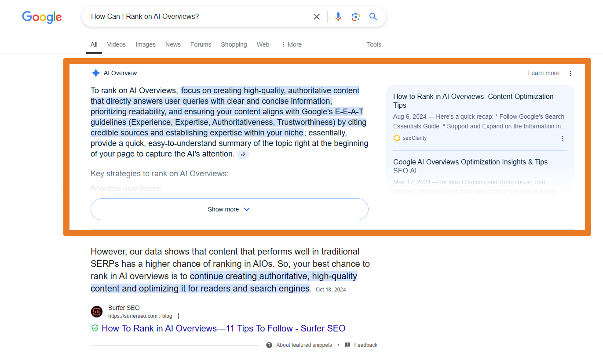Open three-dot menu next to surferseo.com URL
The width and height of the screenshot is (603, 364).
[x=179, y=316]
